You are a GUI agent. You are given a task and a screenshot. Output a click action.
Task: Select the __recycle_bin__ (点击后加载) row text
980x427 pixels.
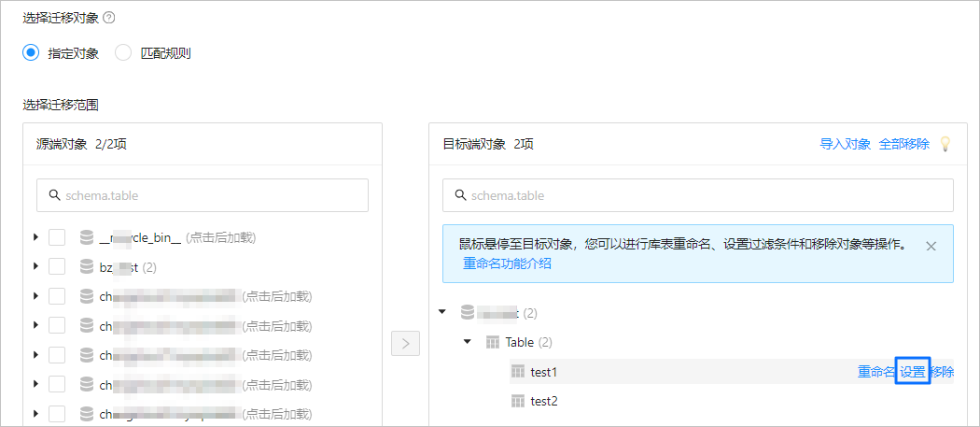(177, 237)
